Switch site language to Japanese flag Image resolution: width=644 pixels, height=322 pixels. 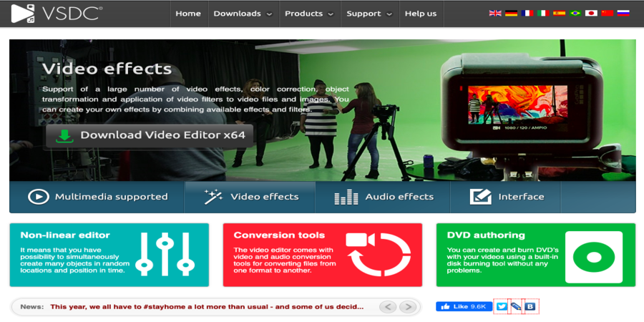tap(592, 13)
